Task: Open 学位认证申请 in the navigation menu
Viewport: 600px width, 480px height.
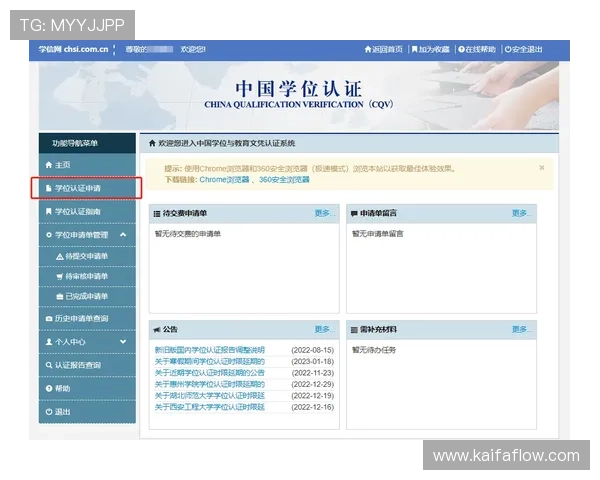Action: [x=87, y=188]
